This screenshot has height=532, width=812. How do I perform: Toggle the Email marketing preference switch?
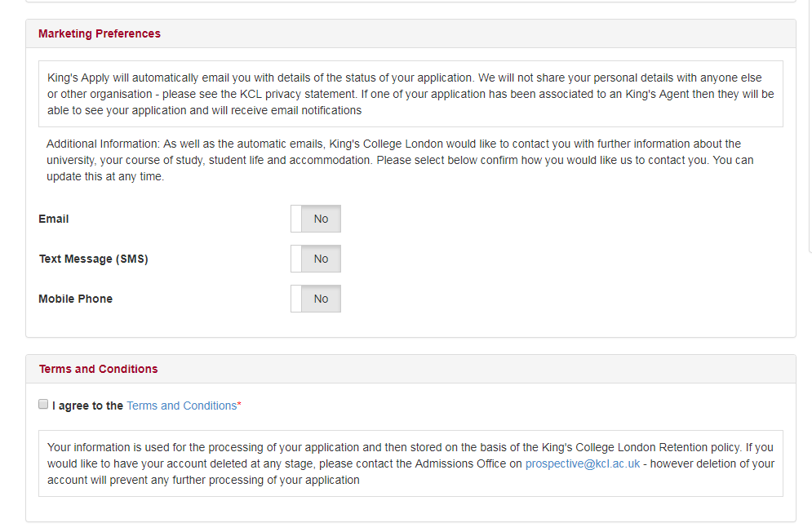pos(316,219)
